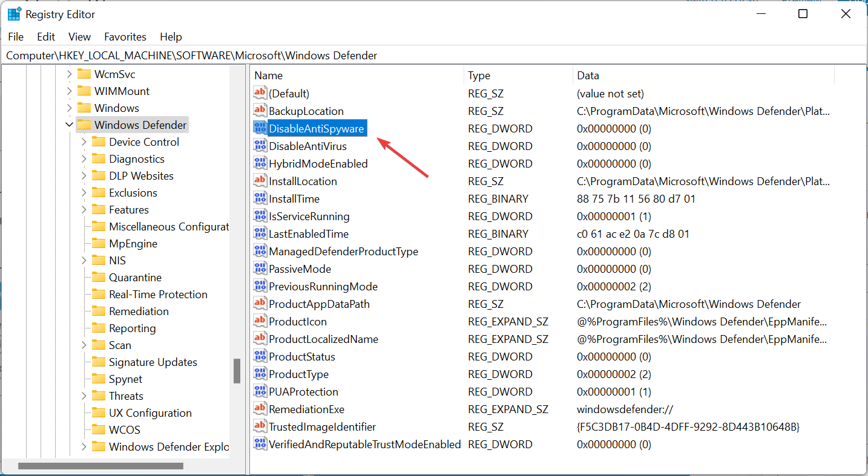Click the WCOS folder icon
This screenshot has height=476, width=868.
(99, 429)
